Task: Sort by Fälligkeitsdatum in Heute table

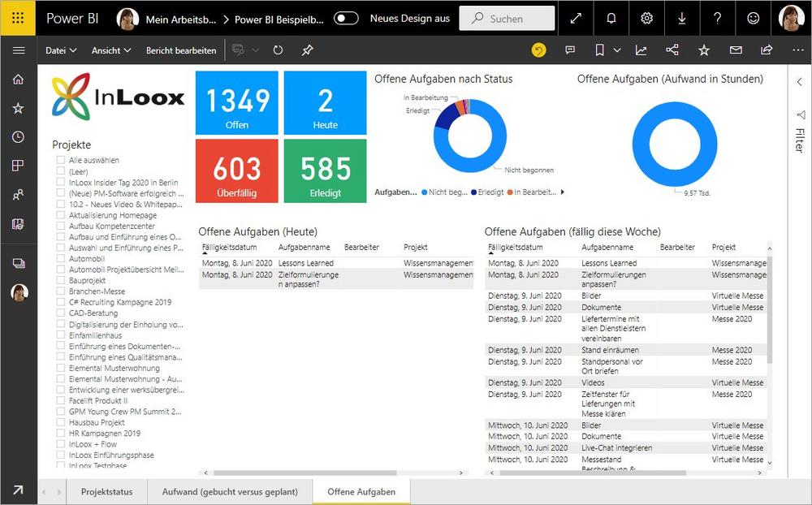Action: pos(230,248)
